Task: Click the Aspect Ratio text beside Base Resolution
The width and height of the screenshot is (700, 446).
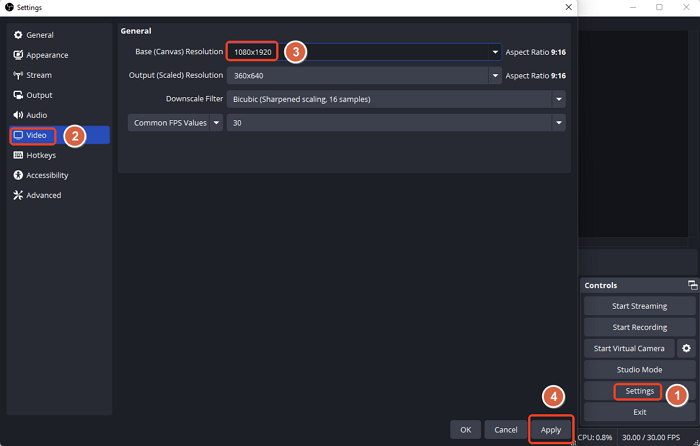Action: (535, 52)
